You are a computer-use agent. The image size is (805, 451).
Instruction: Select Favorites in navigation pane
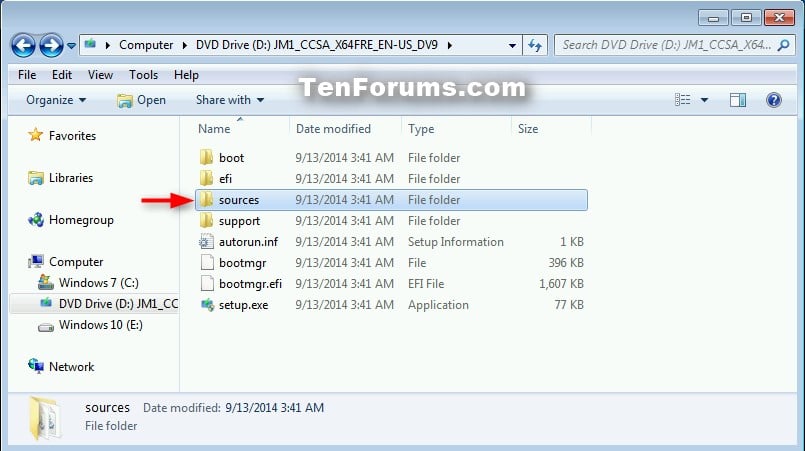tap(72, 136)
